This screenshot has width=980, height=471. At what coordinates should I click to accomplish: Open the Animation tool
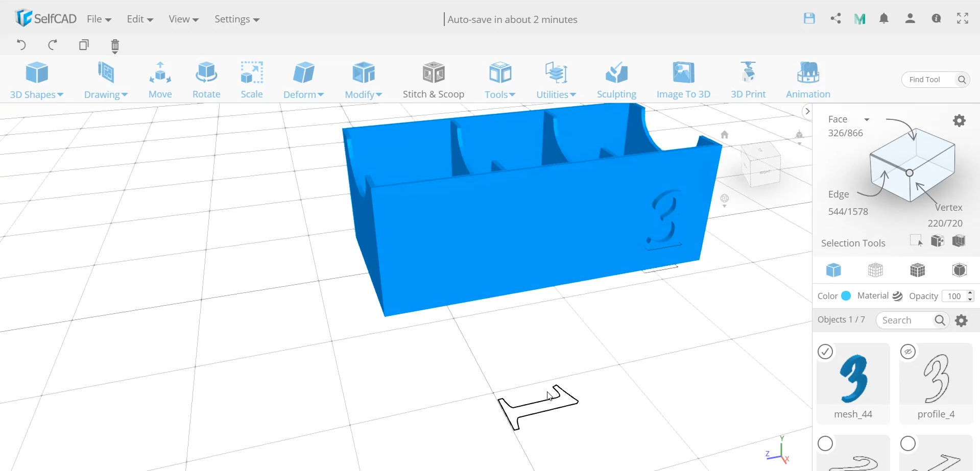808,80
